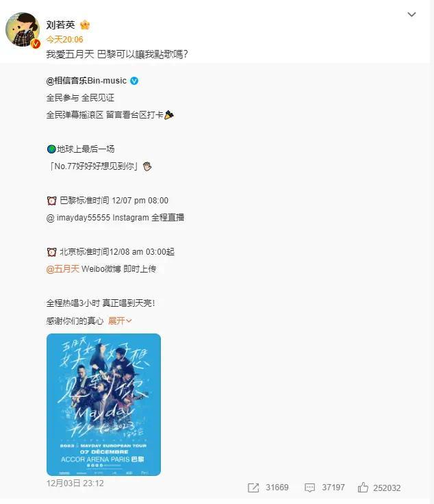Click the repost share icon
The width and height of the screenshot is (434, 504).
(253, 488)
